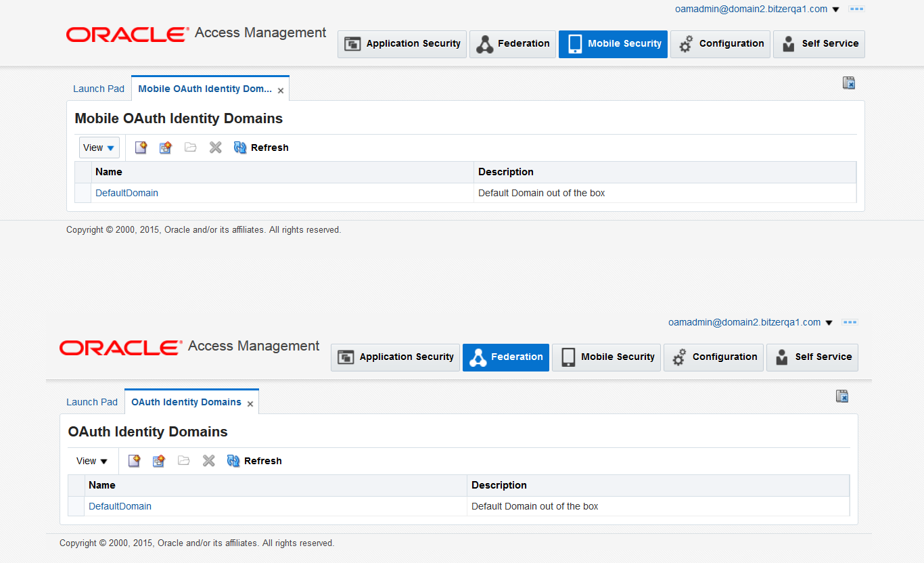Click Create icon in Federation OAuth Identity Domains toolbar
Viewport: 924px width, 563px height.
(x=134, y=461)
